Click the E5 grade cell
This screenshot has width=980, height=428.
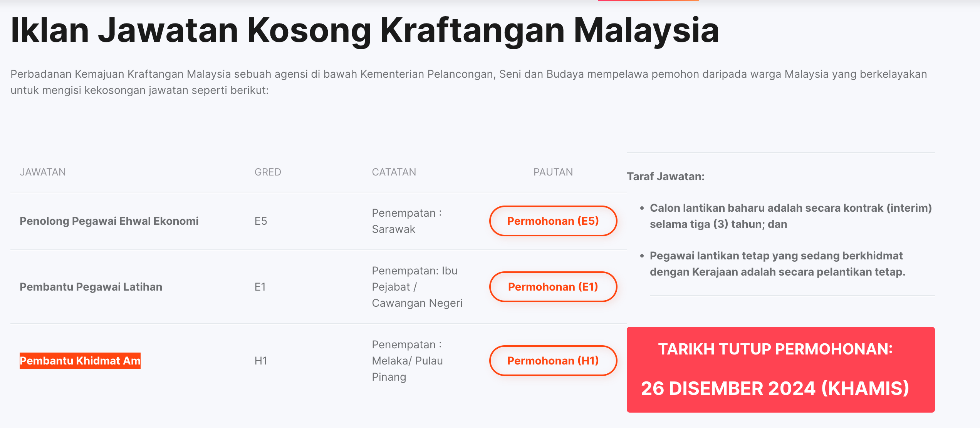click(x=261, y=221)
